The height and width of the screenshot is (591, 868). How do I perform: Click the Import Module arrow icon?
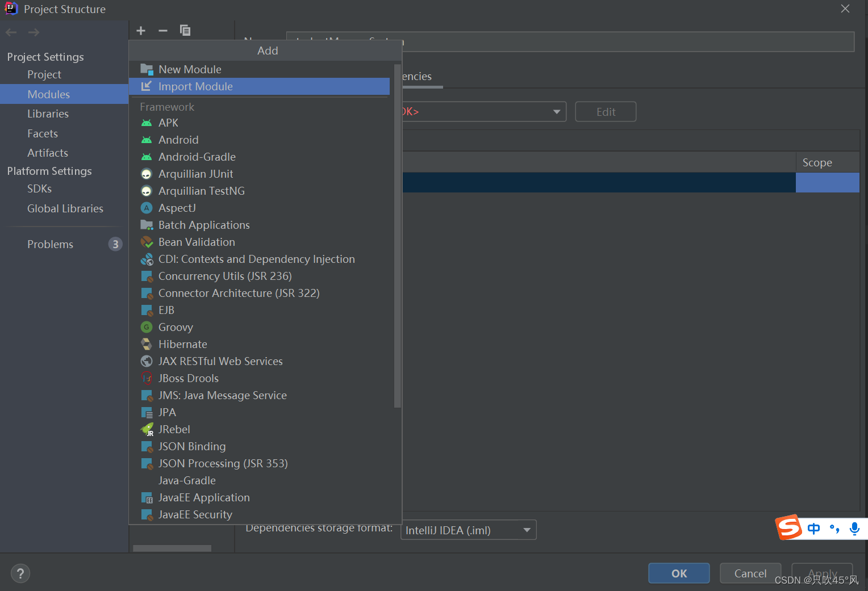[x=147, y=86]
